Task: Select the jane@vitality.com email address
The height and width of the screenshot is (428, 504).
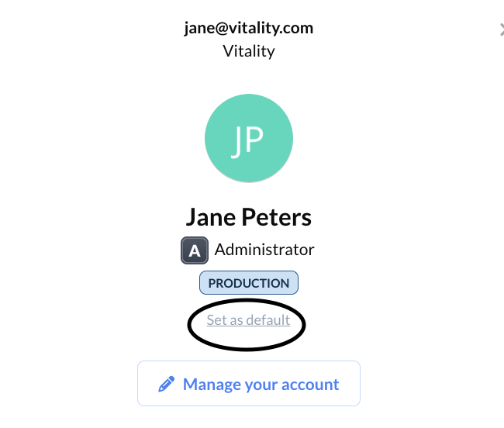Action: coord(249,28)
